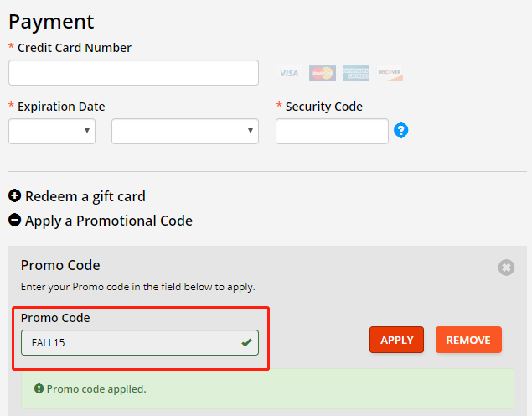
Task: Focus the Security Code field
Action: [x=332, y=131]
